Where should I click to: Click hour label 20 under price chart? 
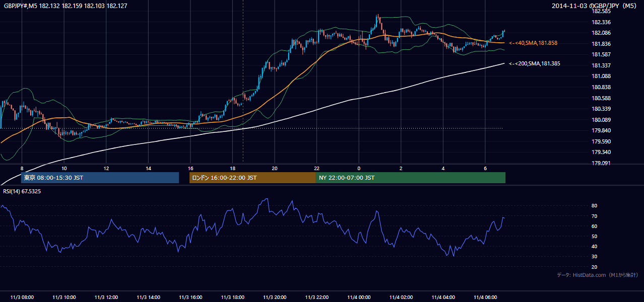coord(275,168)
